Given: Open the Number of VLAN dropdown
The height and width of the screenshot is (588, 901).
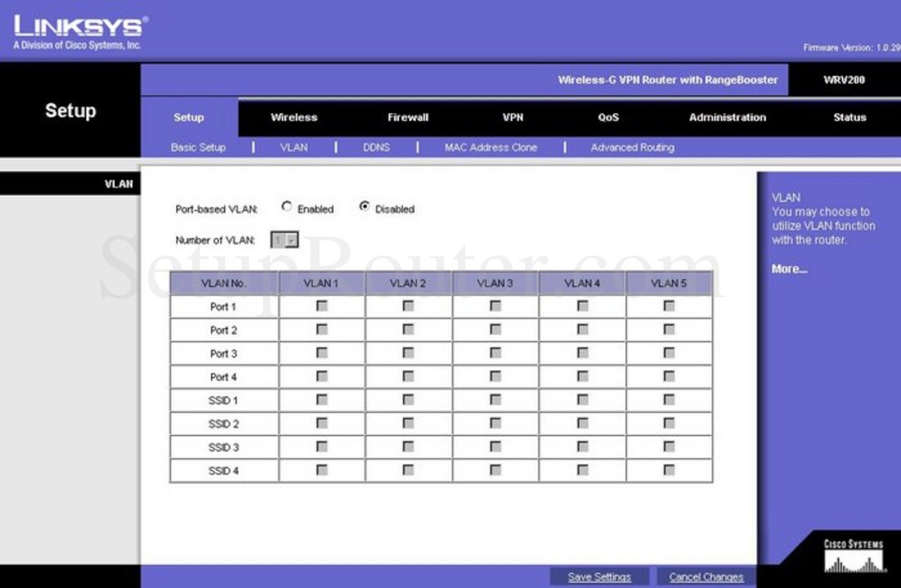Looking at the screenshot, I should [285, 240].
